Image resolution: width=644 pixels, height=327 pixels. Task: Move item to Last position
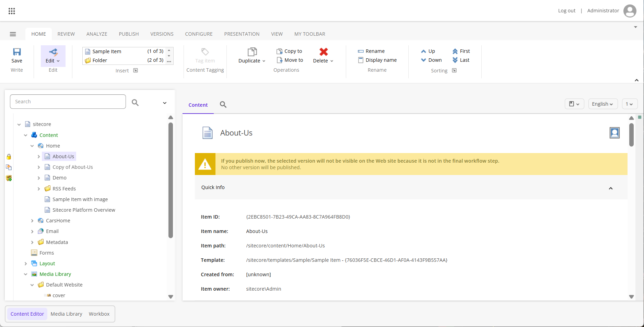pos(461,60)
